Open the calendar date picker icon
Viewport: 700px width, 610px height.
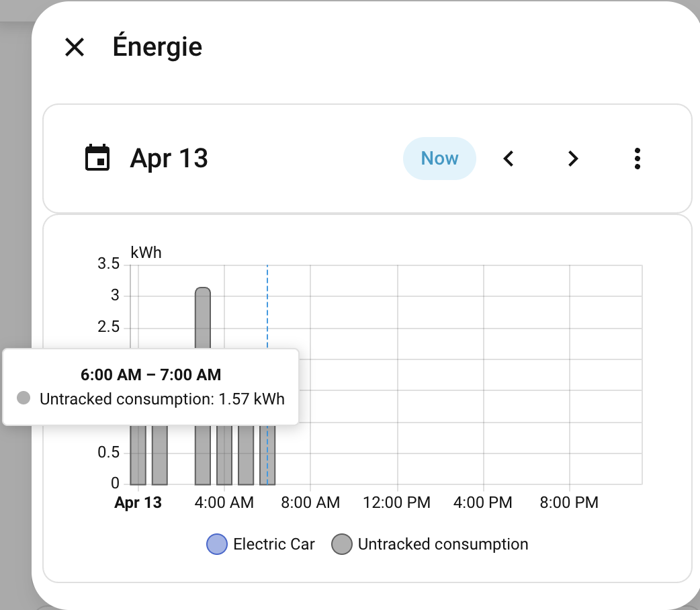click(x=97, y=159)
